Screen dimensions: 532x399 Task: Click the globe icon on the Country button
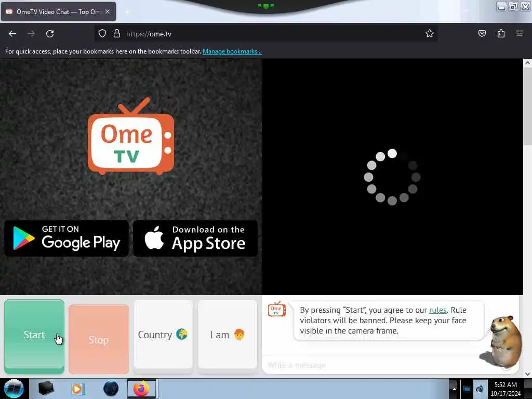click(x=181, y=335)
